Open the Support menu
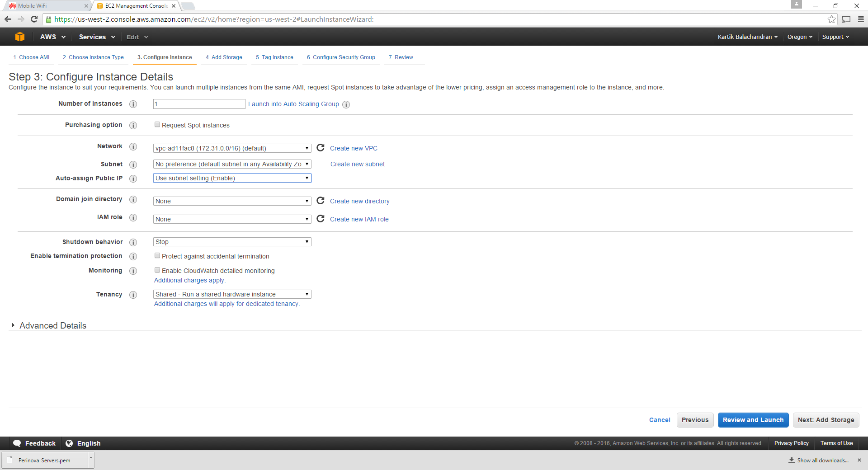The image size is (868, 470). [x=835, y=37]
